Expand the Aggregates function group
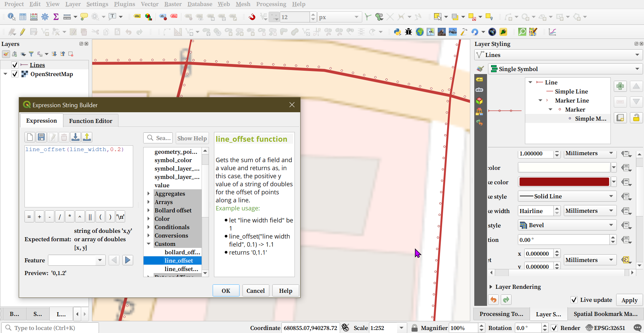The width and height of the screenshot is (644, 333). click(149, 194)
